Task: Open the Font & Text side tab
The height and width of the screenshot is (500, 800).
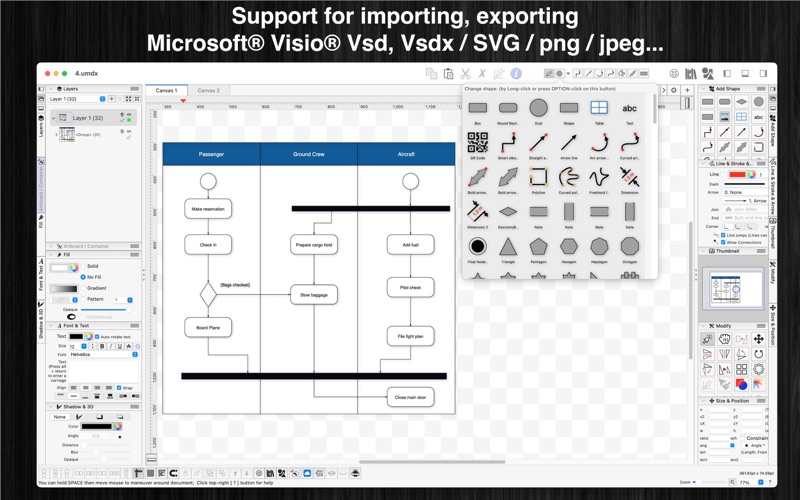Action: 41,278
